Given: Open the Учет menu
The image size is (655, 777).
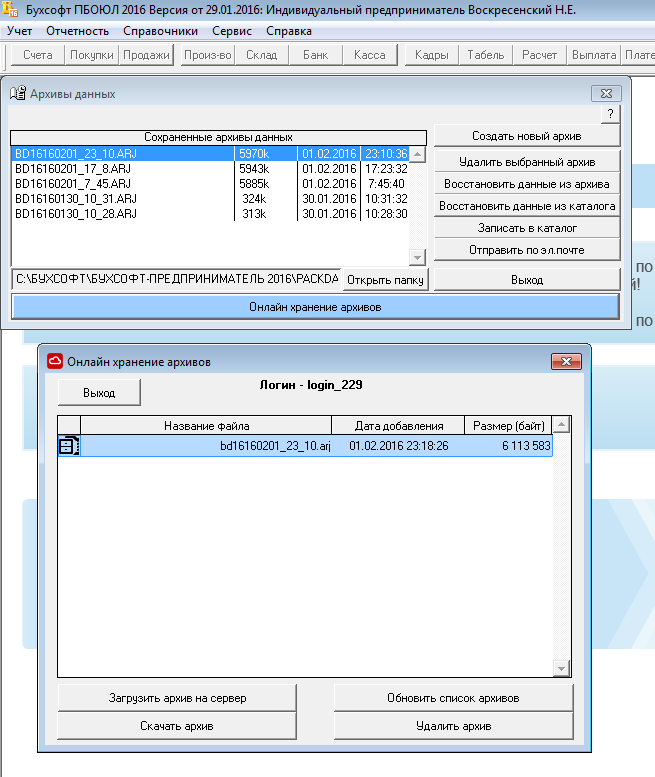Looking at the screenshot, I should (x=19, y=31).
